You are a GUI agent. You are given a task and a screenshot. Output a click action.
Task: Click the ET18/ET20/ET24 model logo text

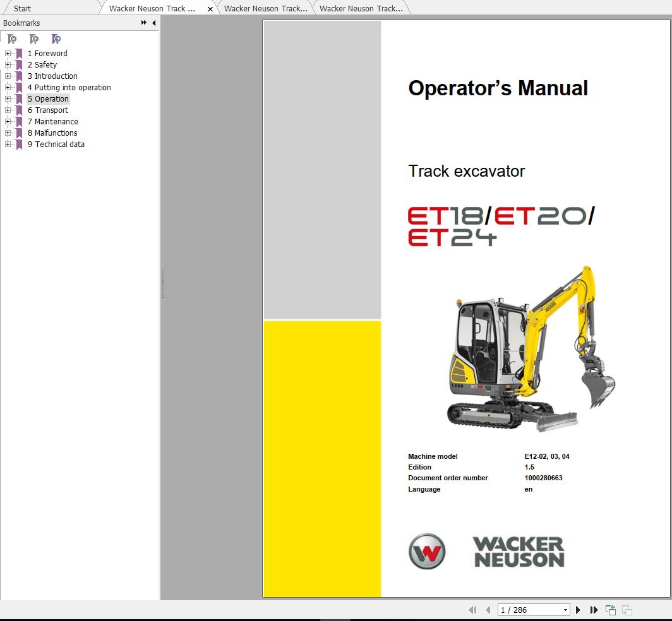coord(501,226)
